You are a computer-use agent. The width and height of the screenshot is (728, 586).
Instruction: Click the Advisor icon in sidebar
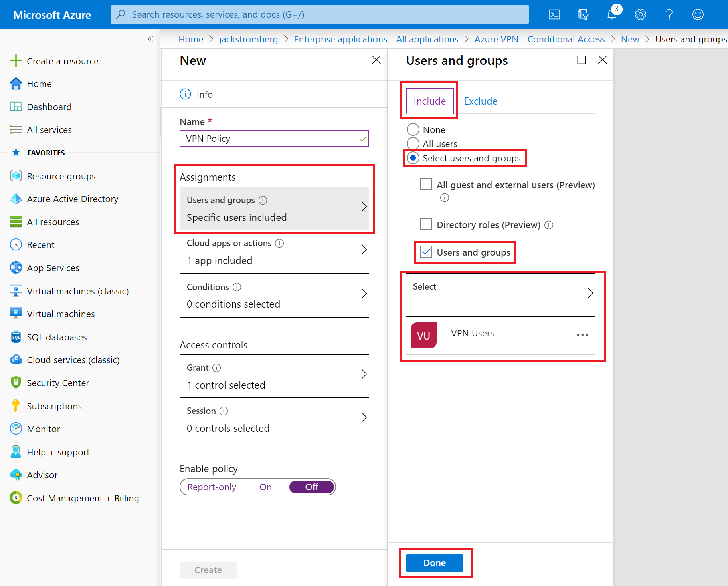coord(16,475)
